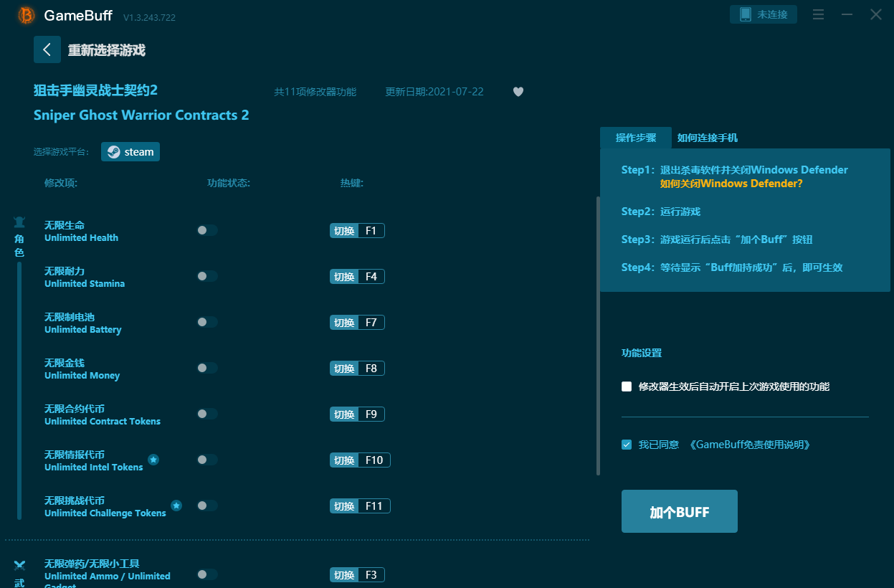Viewport: 894px width, 588px height.
Task: Open hotkey F10 selector for Intel Tokens
Action: 374,460
